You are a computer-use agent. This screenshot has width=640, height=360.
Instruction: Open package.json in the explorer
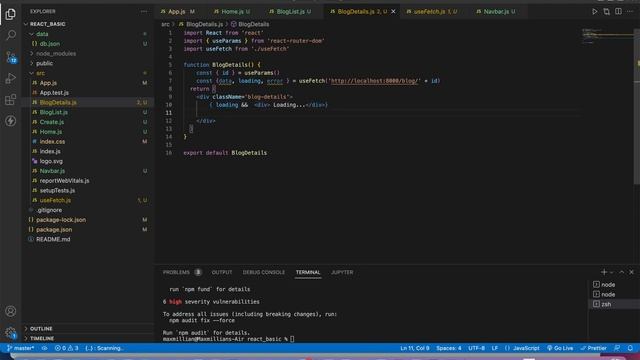click(88, 229)
